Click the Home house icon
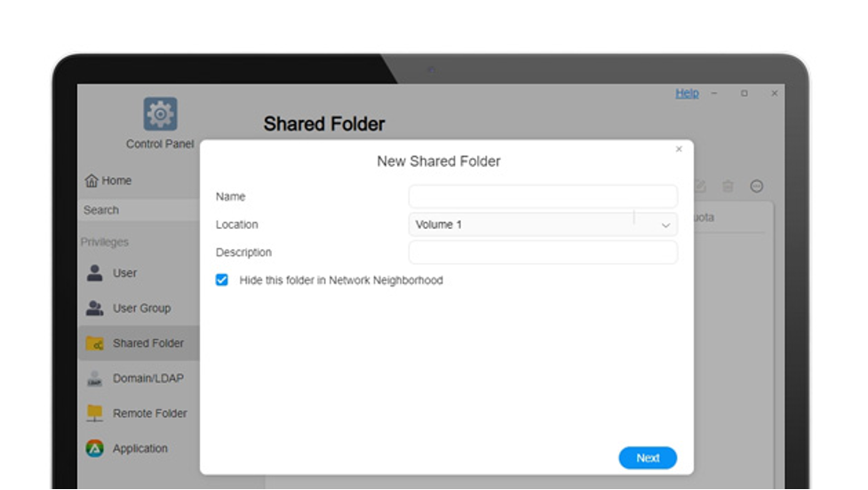This screenshot has width=868, height=490. (92, 180)
